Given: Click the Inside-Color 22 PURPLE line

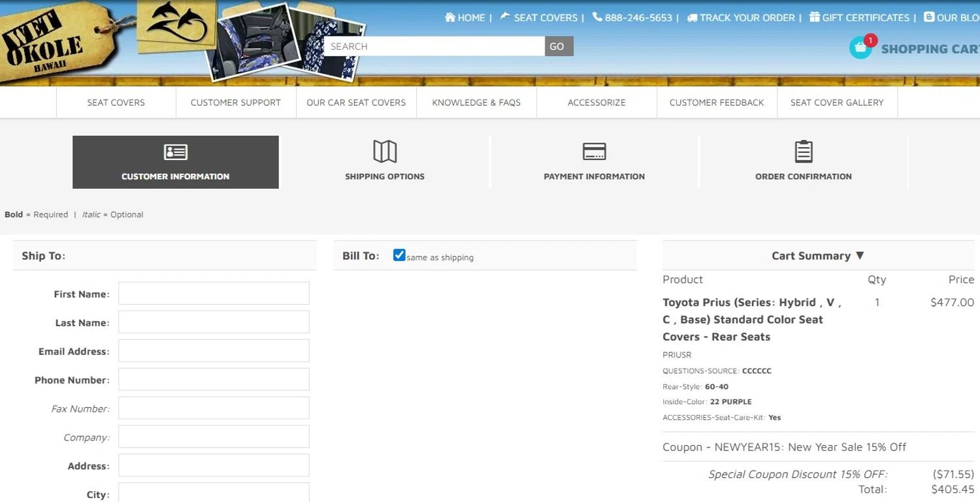Looking at the screenshot, I should 707,402.
